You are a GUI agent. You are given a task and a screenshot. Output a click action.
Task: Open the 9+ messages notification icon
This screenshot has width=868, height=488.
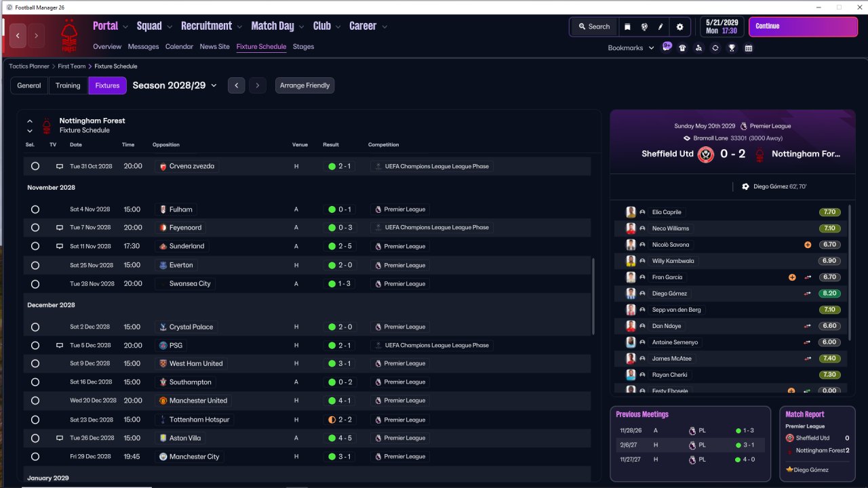pyautogui.click(x=667, y=47)
